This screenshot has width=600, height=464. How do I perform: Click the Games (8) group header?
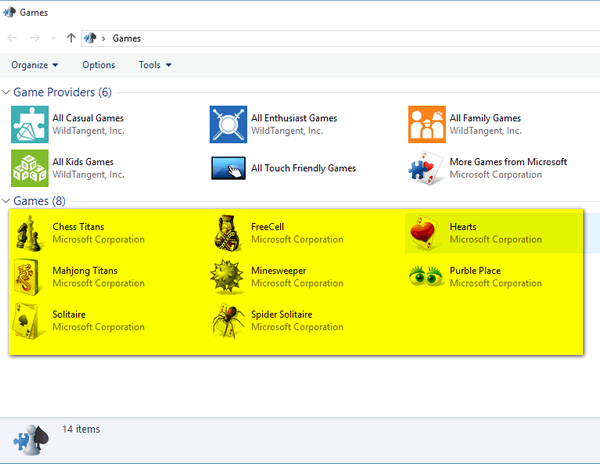tap(39, 201)
